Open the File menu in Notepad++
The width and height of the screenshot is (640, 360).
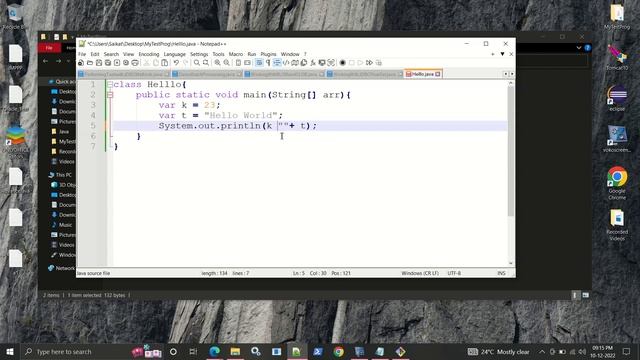(x=82, y=54)
